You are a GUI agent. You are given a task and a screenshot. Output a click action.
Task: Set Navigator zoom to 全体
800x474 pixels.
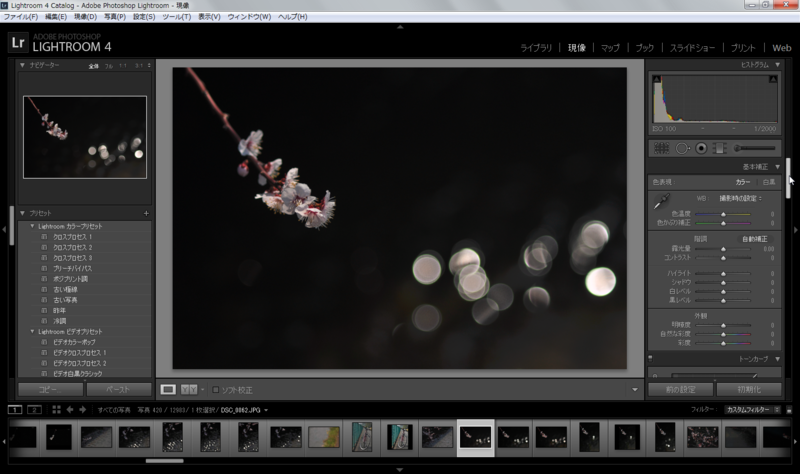(x=93, y=66)
